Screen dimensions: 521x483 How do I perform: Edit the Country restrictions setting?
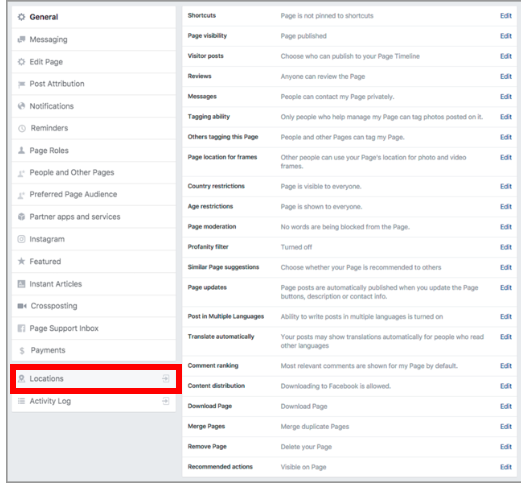[x=506, y=186]
